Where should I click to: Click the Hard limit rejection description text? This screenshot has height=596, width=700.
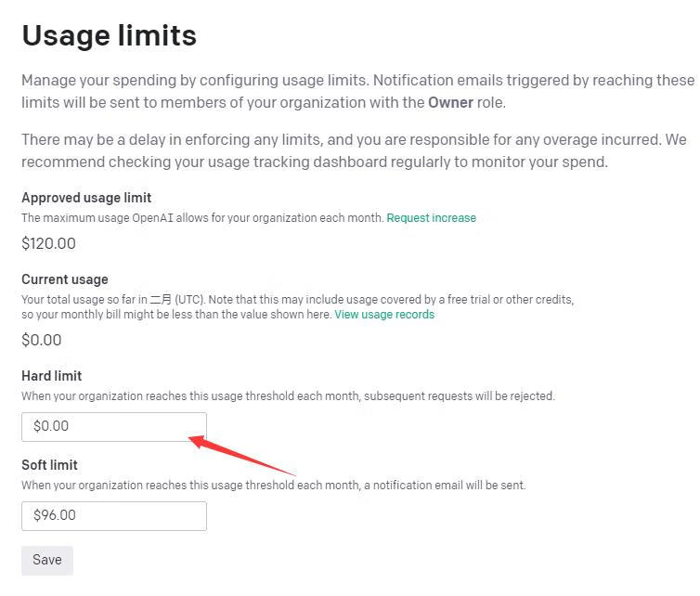click(x=289, y=396)
